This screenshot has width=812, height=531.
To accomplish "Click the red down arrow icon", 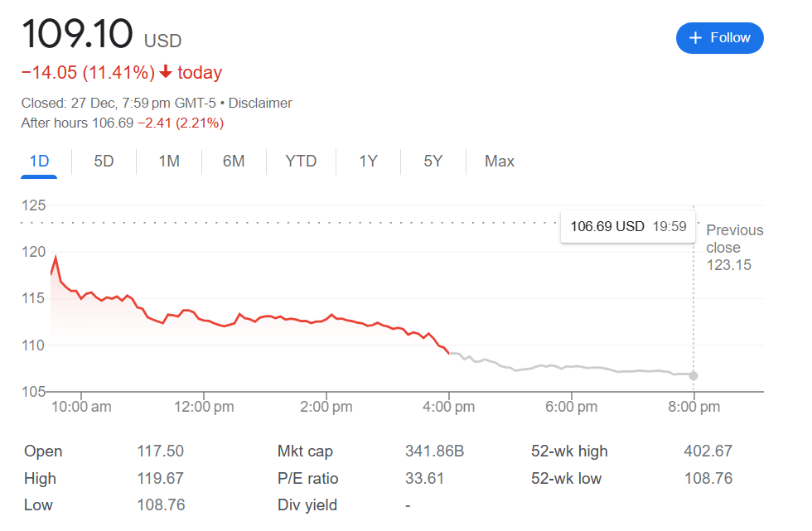I will [x=166, y=73].
